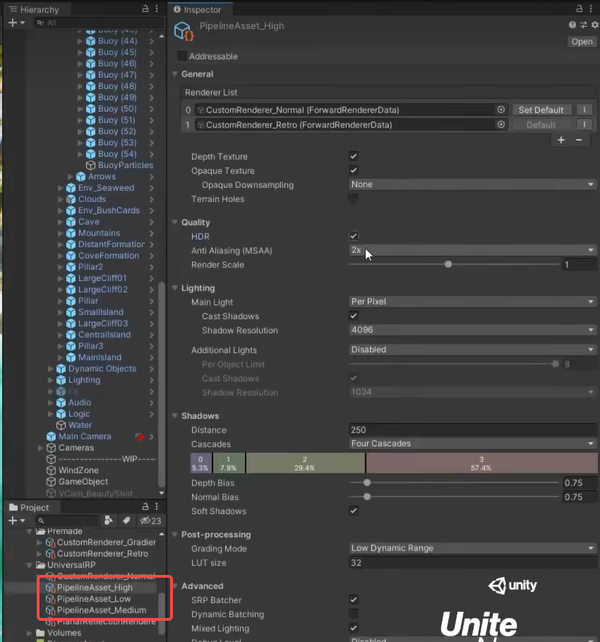Open search by type icon in Project
The height and width of the screenshot is (642, 600).
[x=109, y=520]
